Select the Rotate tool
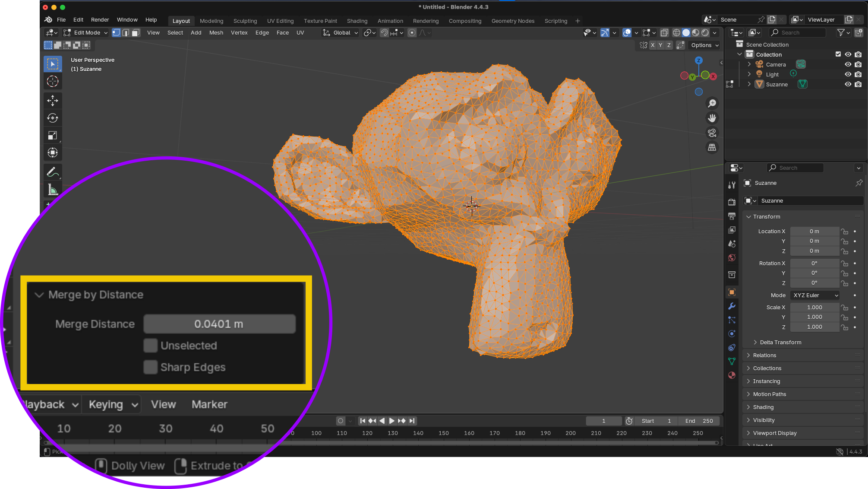868x489 pixels. [53, 118]
